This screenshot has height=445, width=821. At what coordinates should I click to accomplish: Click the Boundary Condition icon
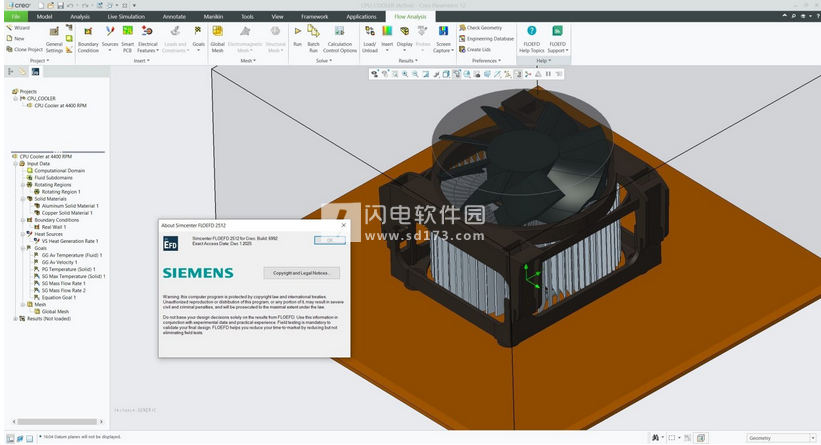coord(88,32)
